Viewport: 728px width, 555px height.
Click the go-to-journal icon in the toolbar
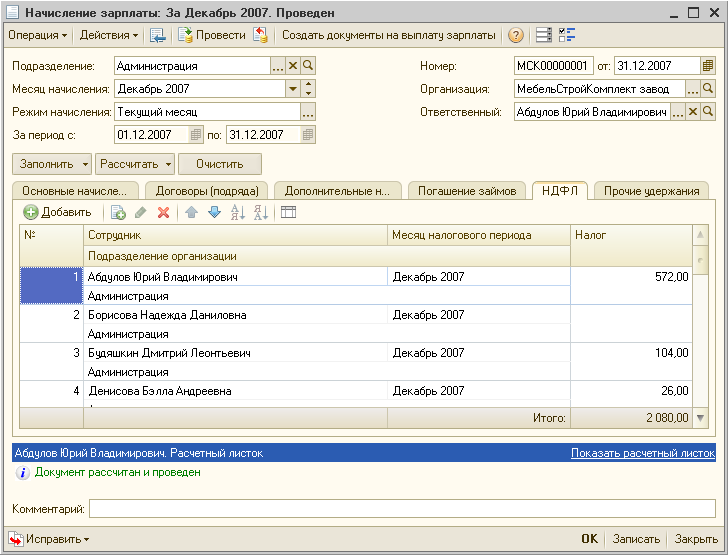157,35
